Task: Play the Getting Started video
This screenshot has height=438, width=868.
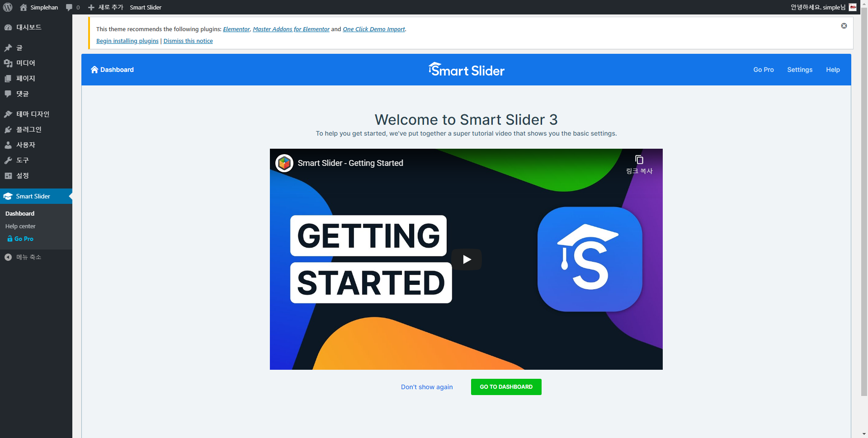Action: [x=467, y=259]
